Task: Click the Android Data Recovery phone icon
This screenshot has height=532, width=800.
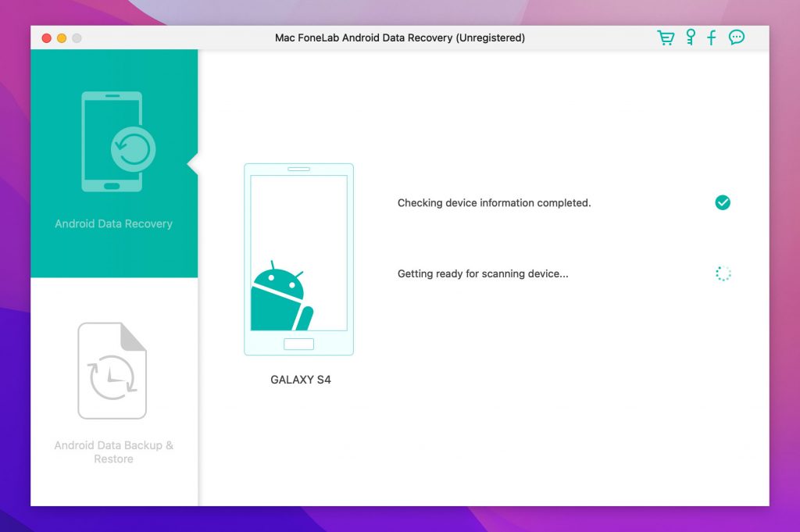Action: [x=113, y=141]
